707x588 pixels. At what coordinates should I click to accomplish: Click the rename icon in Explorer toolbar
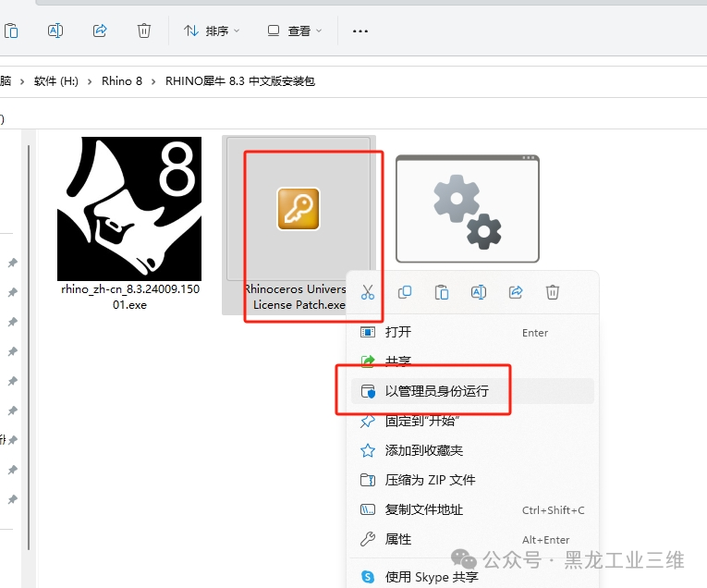click(55, 31)
